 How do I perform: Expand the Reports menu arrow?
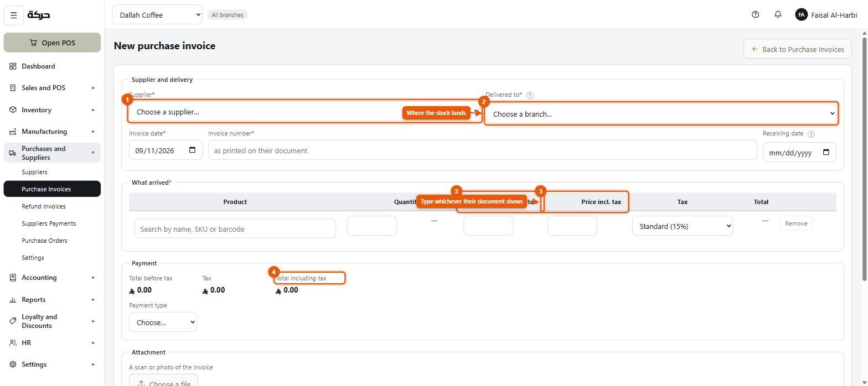(x=93, y=300)
